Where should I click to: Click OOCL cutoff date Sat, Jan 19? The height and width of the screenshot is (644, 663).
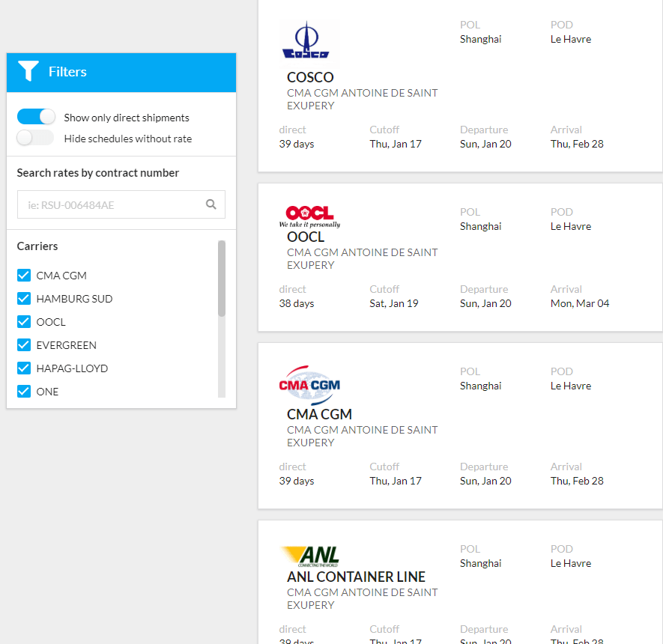tap(393, 303)
